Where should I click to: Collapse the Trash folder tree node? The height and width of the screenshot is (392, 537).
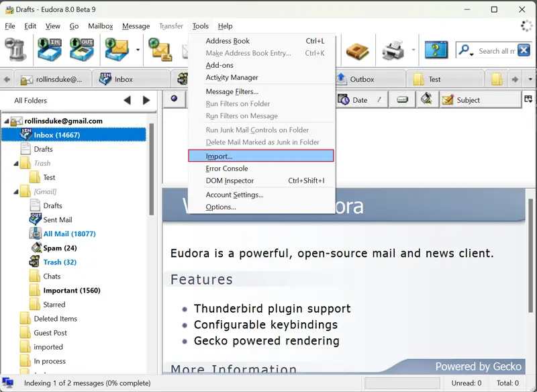pyautogui.click(x=15, y=163)
